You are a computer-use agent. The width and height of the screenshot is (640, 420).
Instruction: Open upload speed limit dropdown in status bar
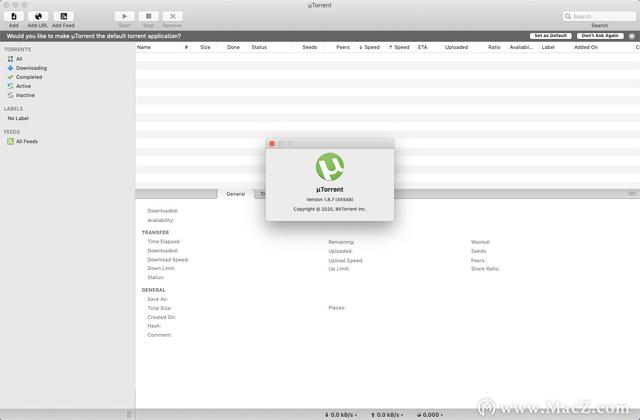click(x=387, y=415)
